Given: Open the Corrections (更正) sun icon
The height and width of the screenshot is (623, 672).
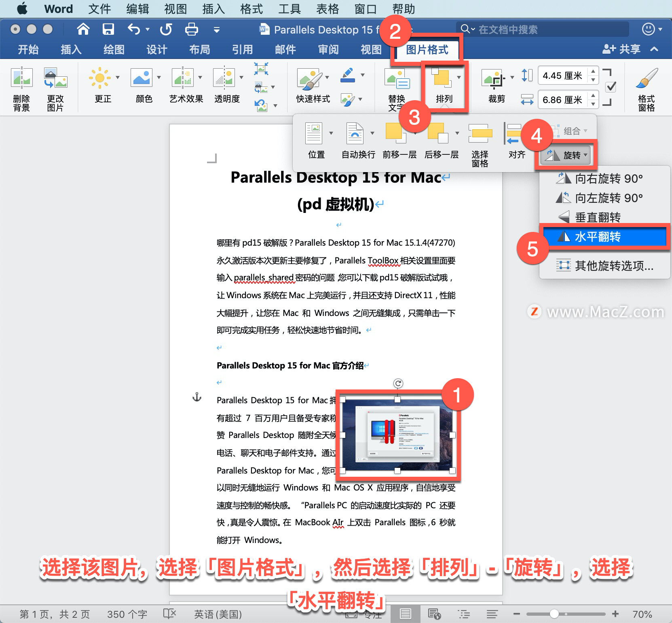Looking at the screenshot, I should [x=99, y=78].
